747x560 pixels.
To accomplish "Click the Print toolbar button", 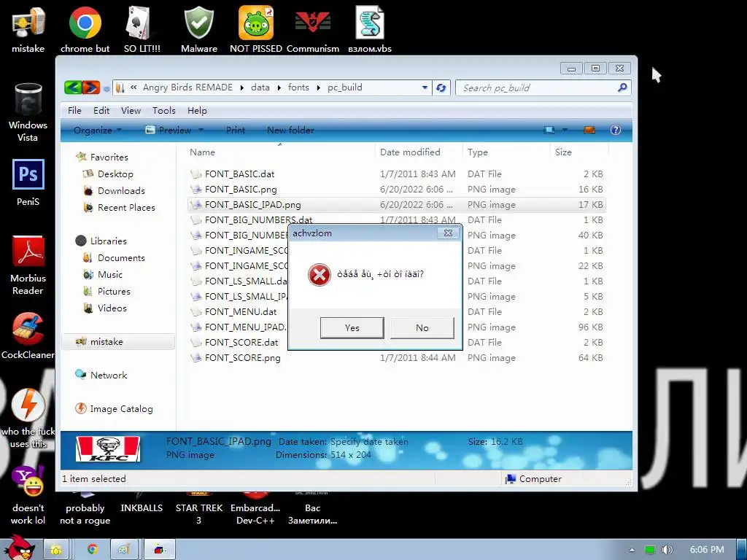I will [x=236, y=130].
